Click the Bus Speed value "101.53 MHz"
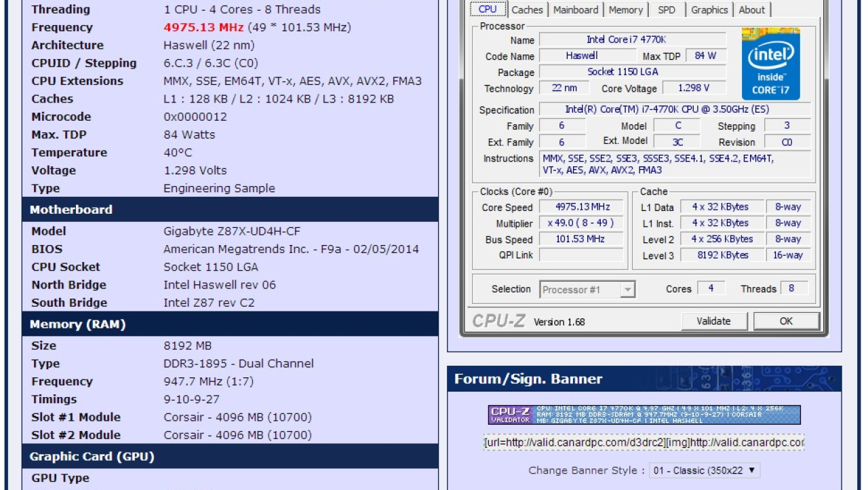 click(x=581, y=239)
